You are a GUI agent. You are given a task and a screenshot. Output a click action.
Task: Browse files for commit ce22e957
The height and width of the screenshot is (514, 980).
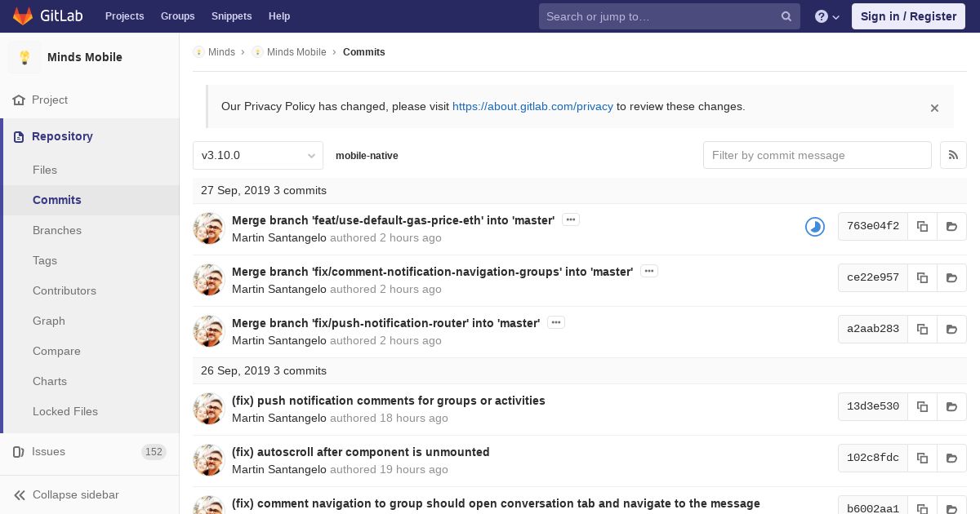951,277
